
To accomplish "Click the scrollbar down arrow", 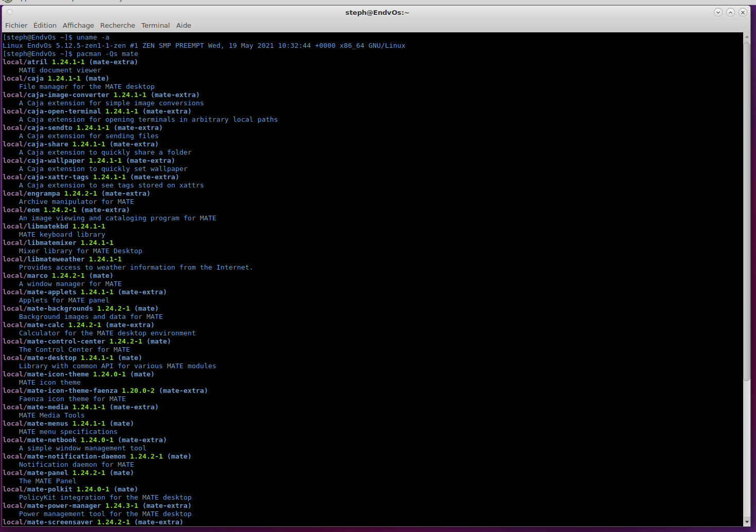I will pyautogui.click(x=747, y=522).
